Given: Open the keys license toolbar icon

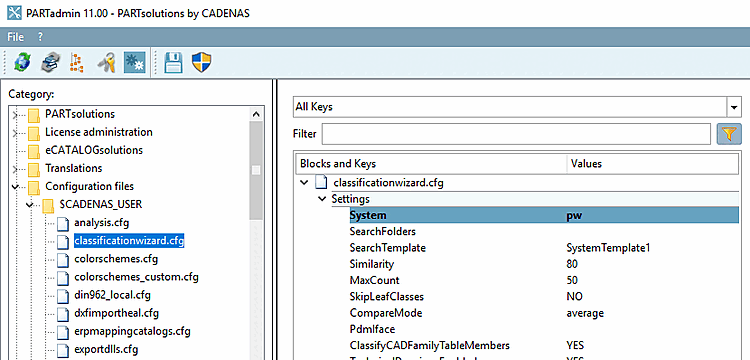Looking at the screenshot, I should (106, 62).
